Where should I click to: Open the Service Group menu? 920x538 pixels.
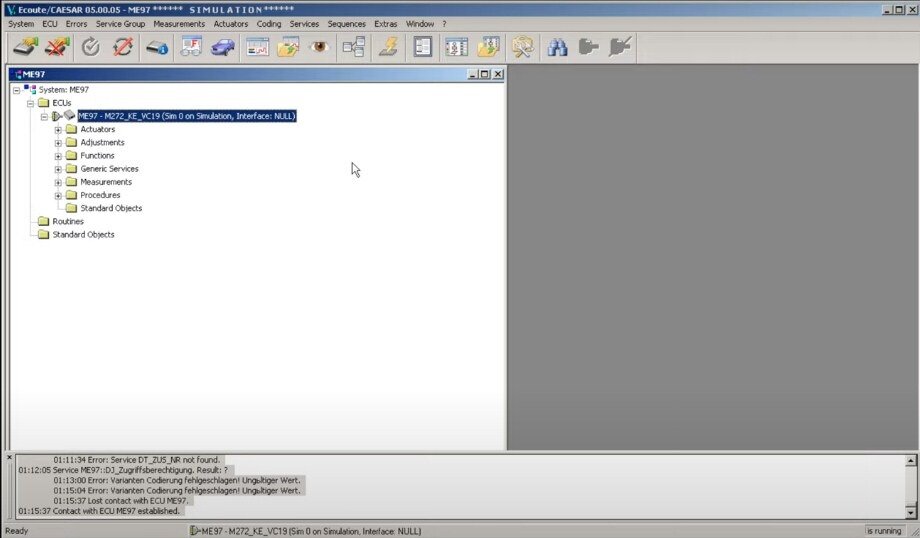120,24
